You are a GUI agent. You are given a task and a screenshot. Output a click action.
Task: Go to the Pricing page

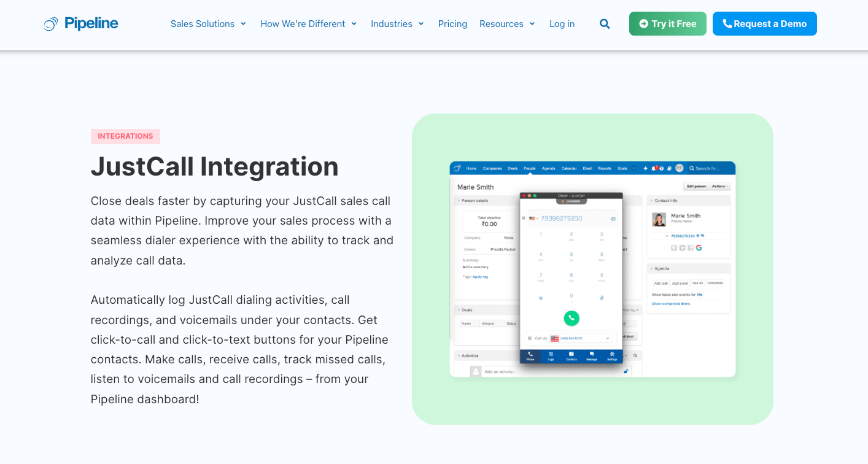point(452,24)
